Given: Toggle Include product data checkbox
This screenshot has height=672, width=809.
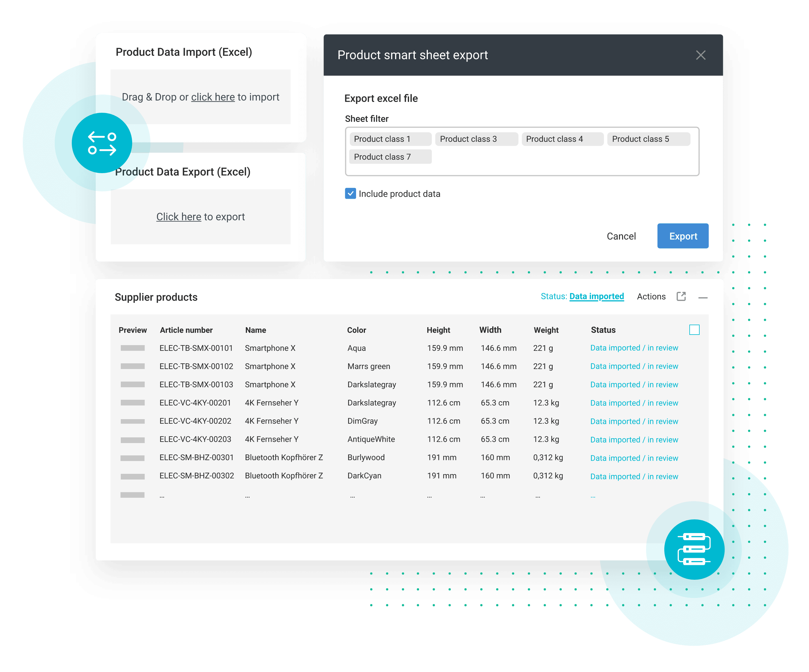Looking at the screenshot, I should tap(350, 193).
